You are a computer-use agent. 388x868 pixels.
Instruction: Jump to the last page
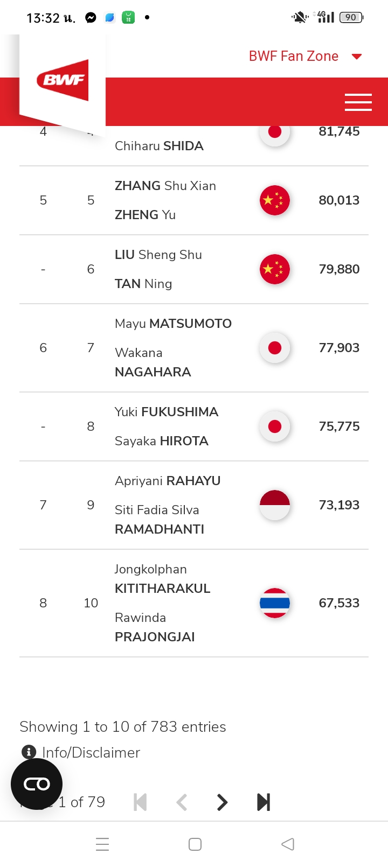pyautogui.click(x=264, y=802)
